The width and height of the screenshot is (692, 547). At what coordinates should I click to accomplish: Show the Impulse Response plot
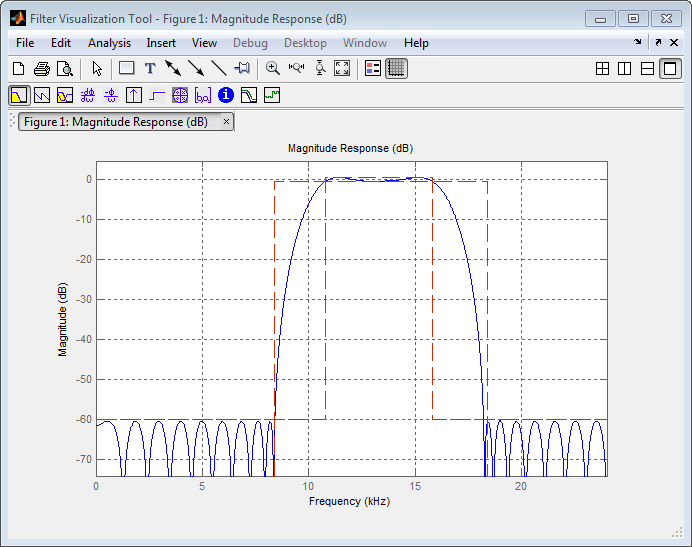click(134, 96)
